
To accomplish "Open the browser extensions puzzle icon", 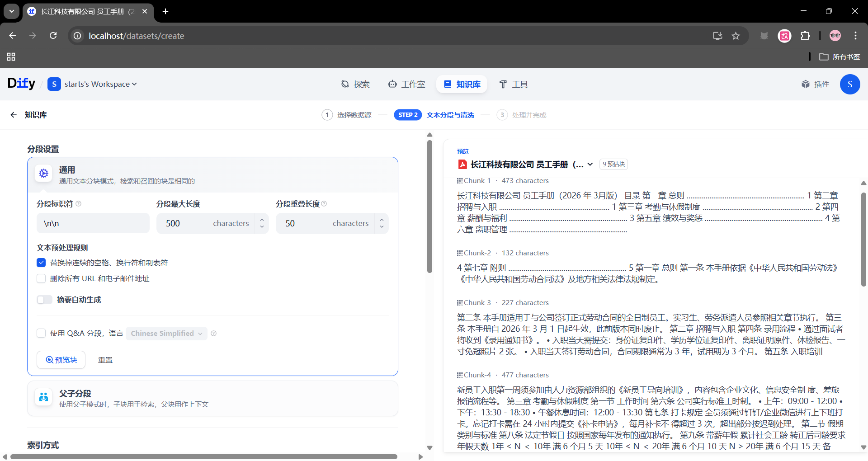I will click(x=805, y=36).
